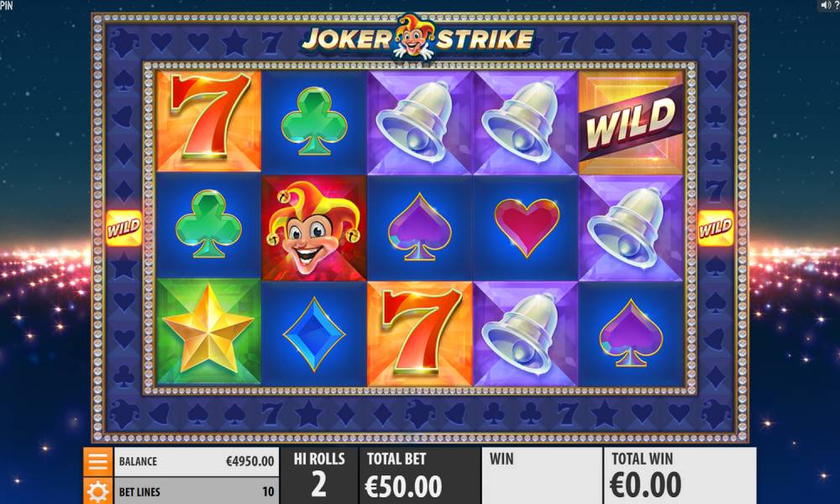Toggle the sound speaker icon

[825, 5]
